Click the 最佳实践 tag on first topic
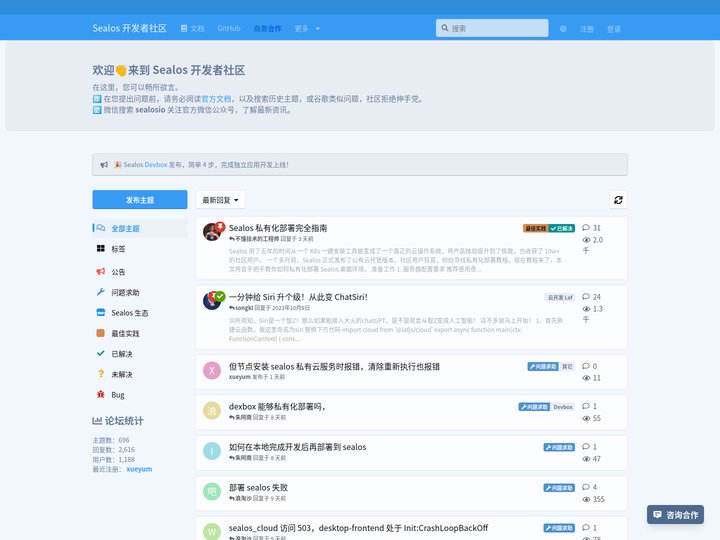This screenshot has height=540, width=720. [x=535, y=228]
